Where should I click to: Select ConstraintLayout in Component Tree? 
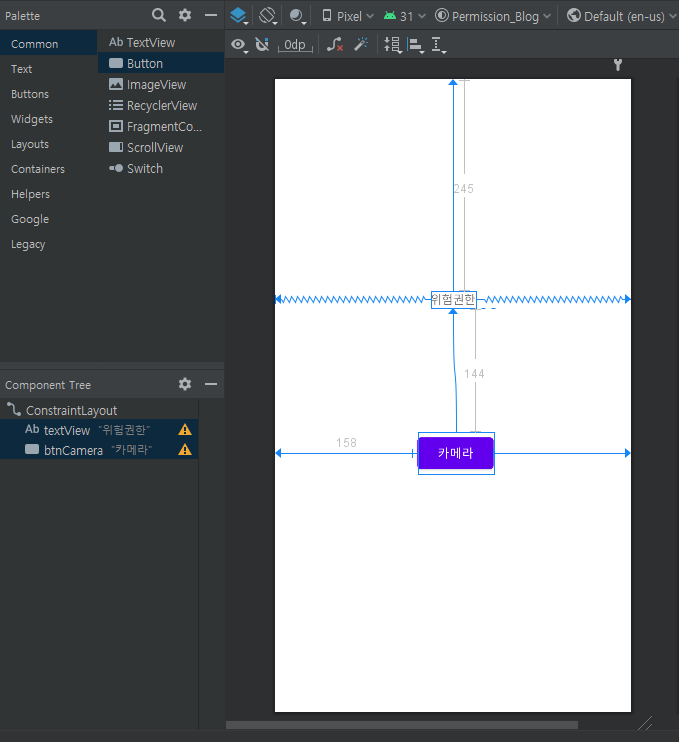[x=99, y=410]
